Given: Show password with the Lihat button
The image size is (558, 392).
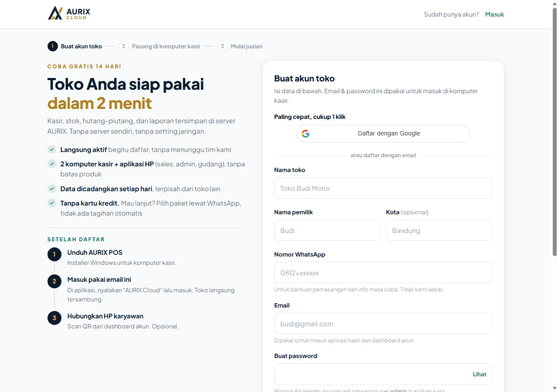Looking at the screenshot, I should (x=480, y=374).
